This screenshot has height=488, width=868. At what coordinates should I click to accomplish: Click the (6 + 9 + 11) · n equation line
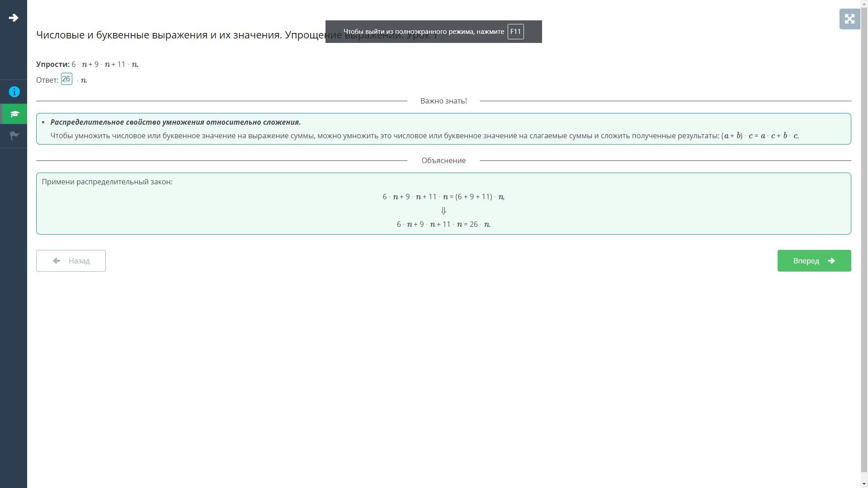point(443,197)
